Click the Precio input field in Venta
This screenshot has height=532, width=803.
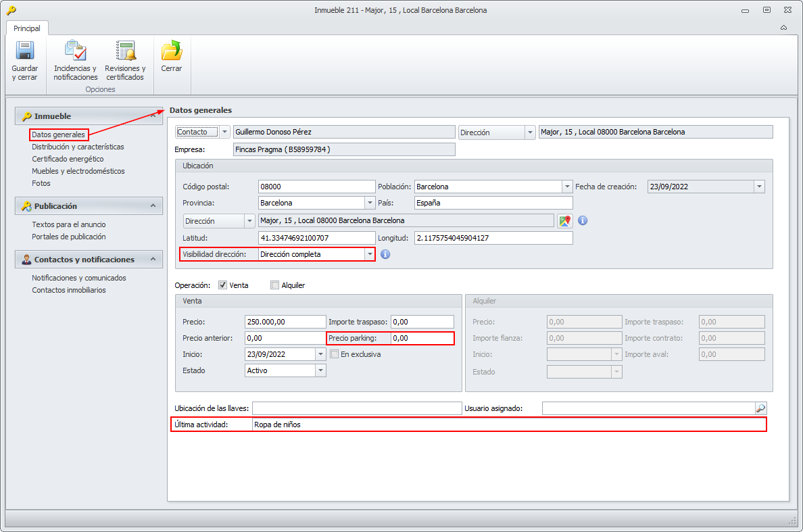285,322
